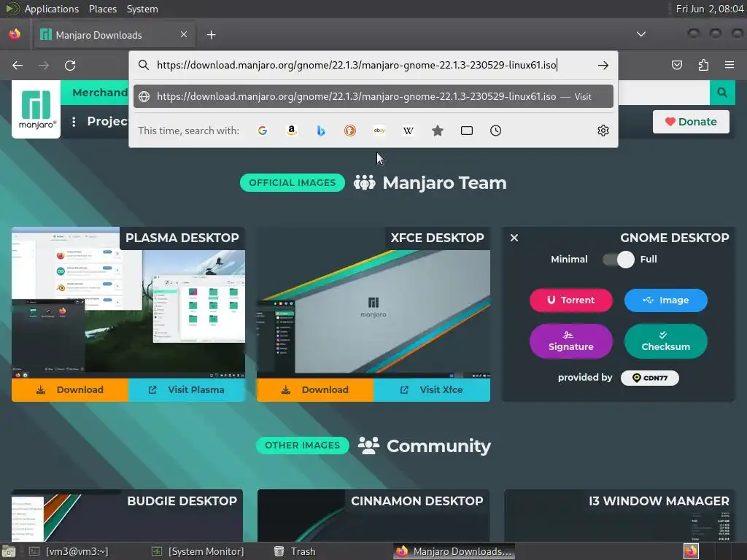Viewport: 747px width, 560px height.
Task: Select the I3 Window Manager card
Action: point(619,516)
